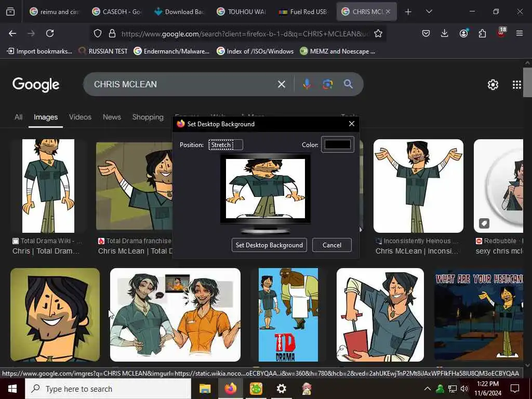Switch to the Videos results tab
The height and width of the screenshot is (399, 532).
tap(80, 117)
